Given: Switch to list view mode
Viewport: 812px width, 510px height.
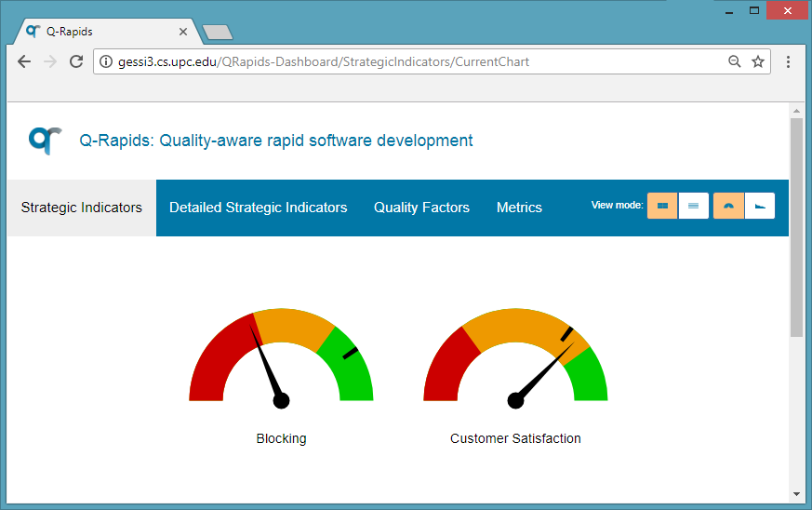Looking at the screenshot, I should [694, 206].
